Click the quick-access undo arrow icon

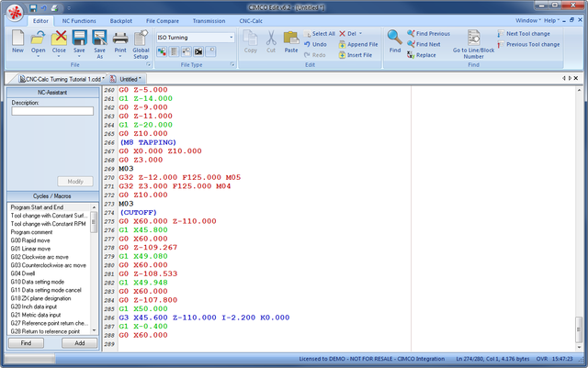pos(43,7)
